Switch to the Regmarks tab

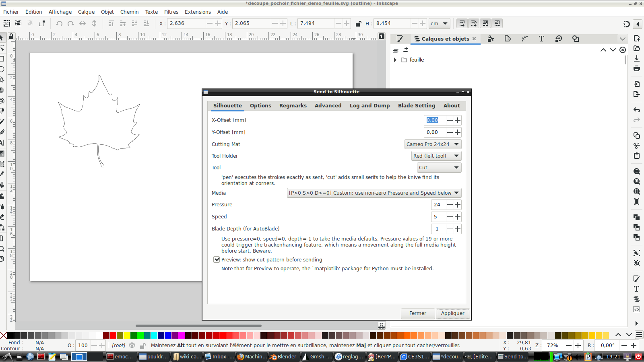pos(293,105)
